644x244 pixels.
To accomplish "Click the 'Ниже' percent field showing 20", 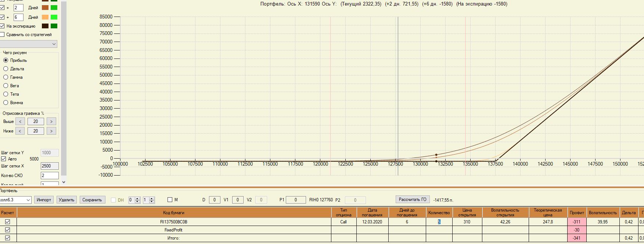I will point(36,131).
